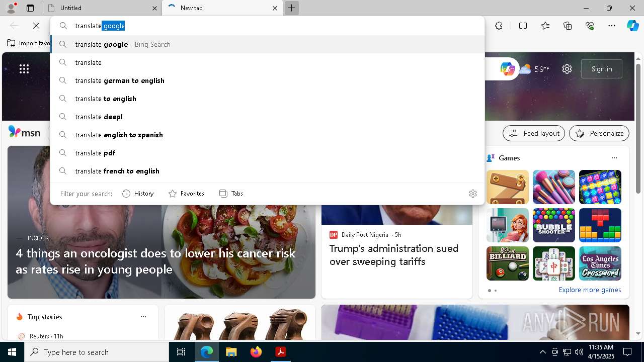Open the colored blocks puzzle game
Viewport: 644px width, 362px height.
600,225
